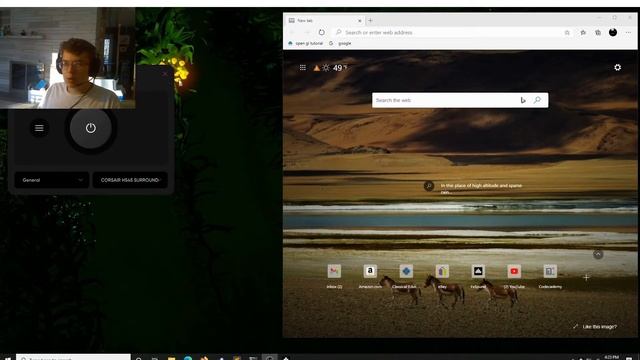This screenshot has width=640, height=360.
Task: Open the black mountain-logo quick link tile
Action: tap(478, 276)
